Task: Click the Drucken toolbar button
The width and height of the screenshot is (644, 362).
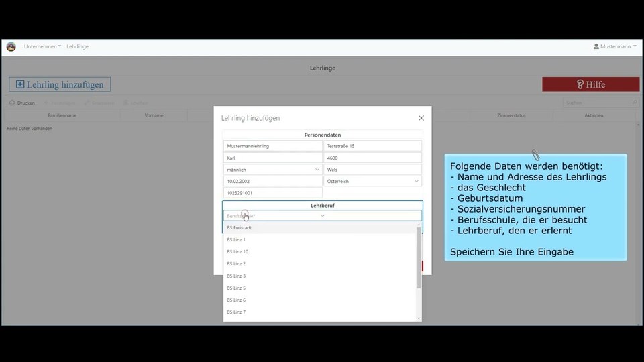Action: click(22, 103)
